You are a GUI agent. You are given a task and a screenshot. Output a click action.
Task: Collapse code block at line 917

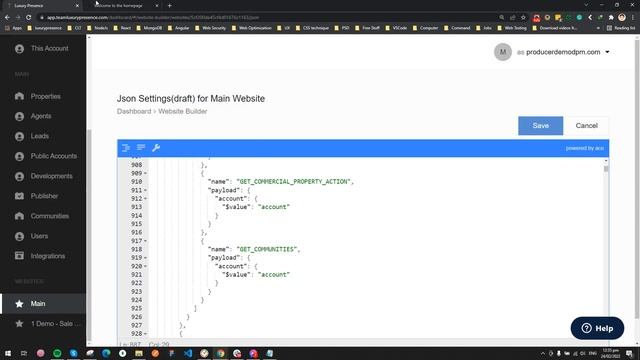click(145, 241)
